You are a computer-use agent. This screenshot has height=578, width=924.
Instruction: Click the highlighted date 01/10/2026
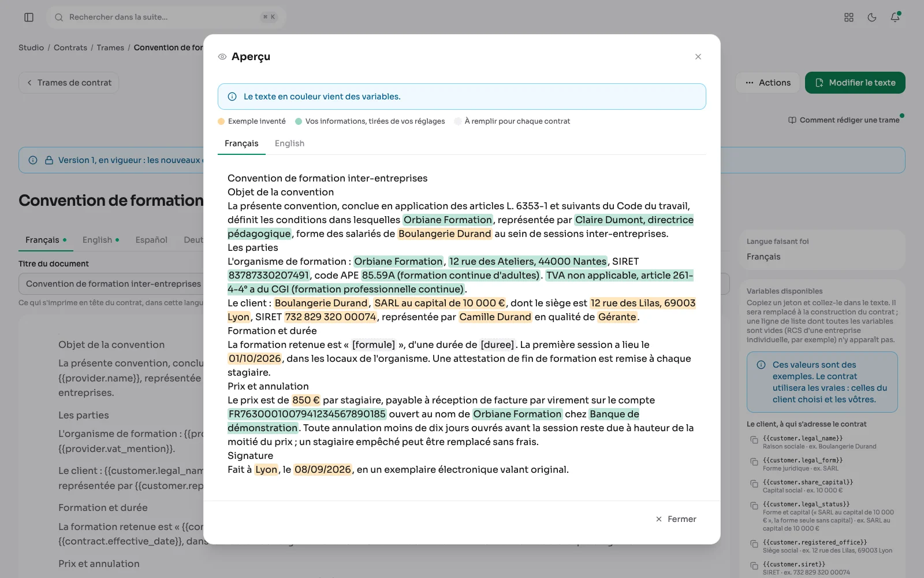[255, 358]
